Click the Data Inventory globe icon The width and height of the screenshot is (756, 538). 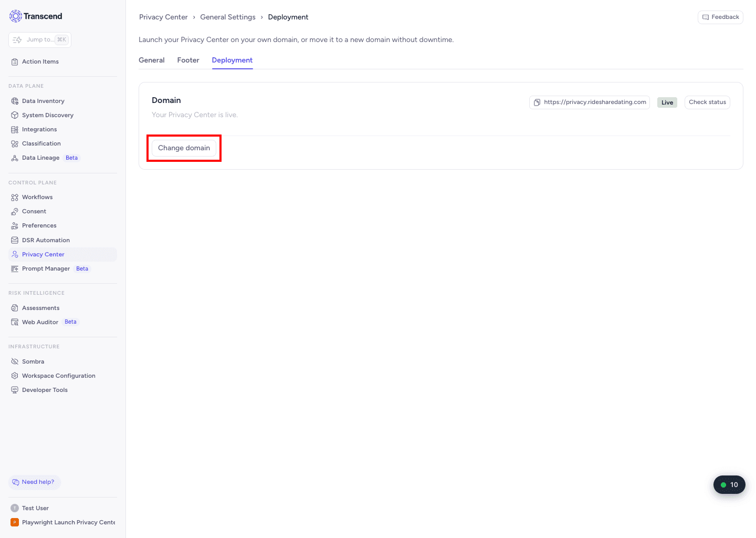coord(15,101)
